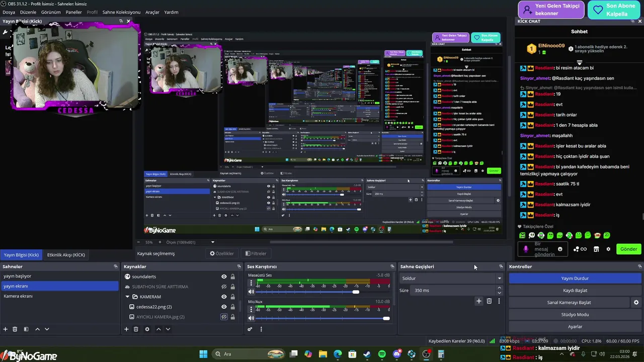Open the Paneller menu
The height and width of the screenshot is (362, 644).
click(73, 12)
